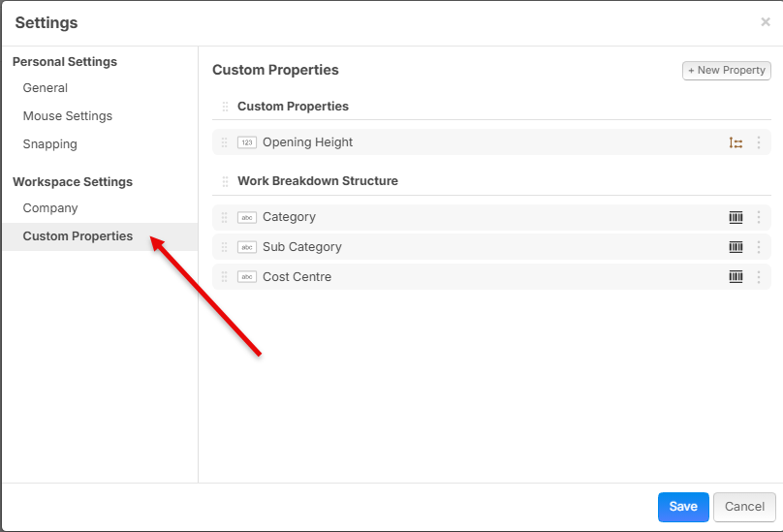
Task: Open the three-dot menu for Sub Category
Action: pos(759,247)
